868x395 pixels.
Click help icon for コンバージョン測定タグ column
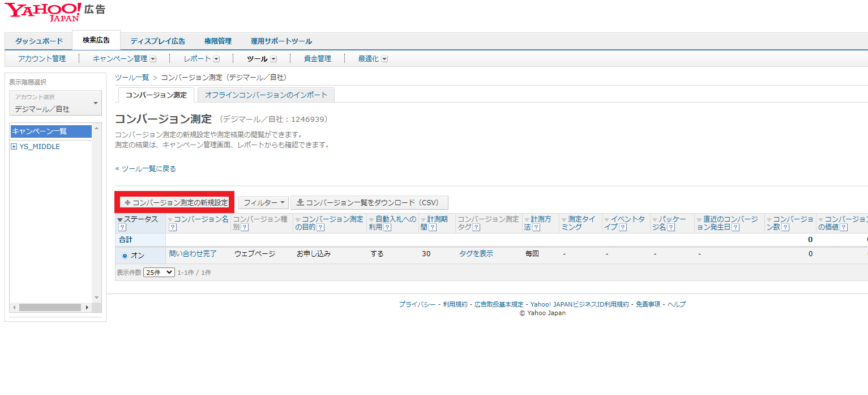[x=476, y=228]
